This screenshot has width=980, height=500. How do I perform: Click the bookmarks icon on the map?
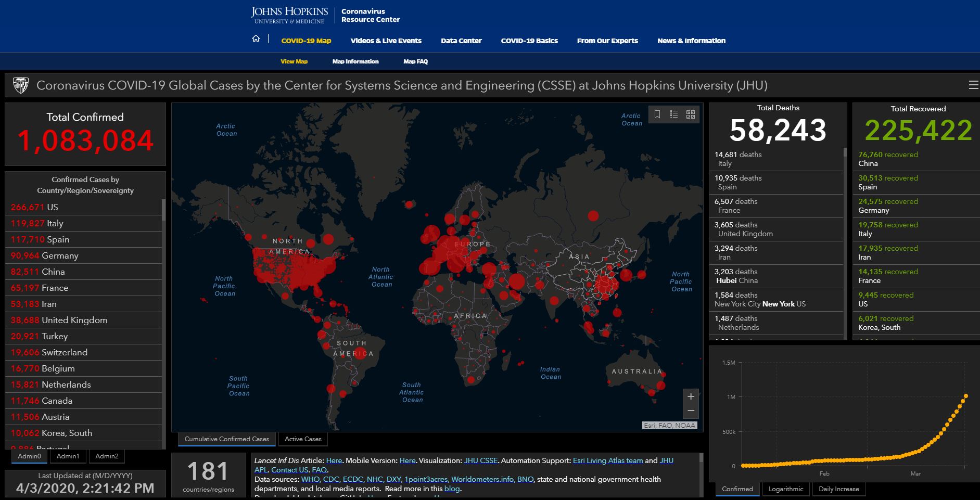[657, 114]
